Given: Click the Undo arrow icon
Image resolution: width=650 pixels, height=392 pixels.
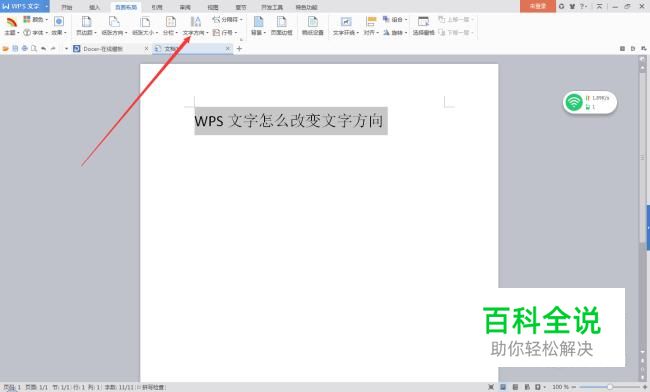Looking at the screenshot, I should click(x=43, y=48).
